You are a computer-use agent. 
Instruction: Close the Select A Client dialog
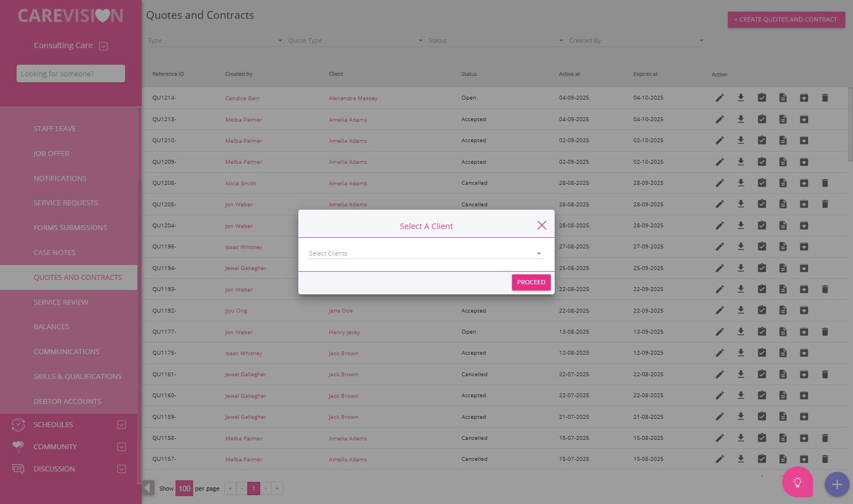pyautogui.click(x=541, y=225)
